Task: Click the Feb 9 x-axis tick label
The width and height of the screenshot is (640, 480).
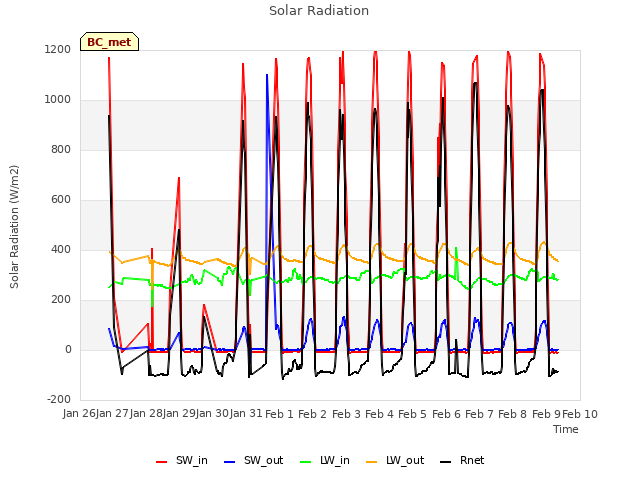Action: pyautogui.click(x=546, y=414)
